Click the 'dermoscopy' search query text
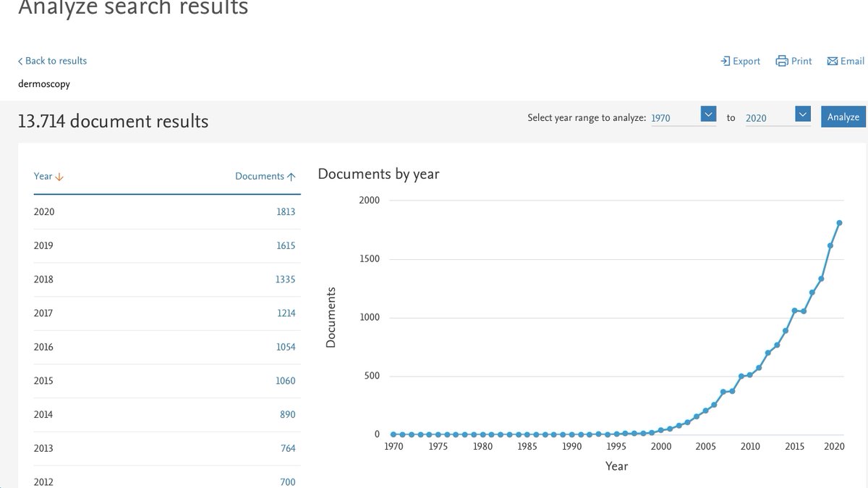 (x=44, y=84)
